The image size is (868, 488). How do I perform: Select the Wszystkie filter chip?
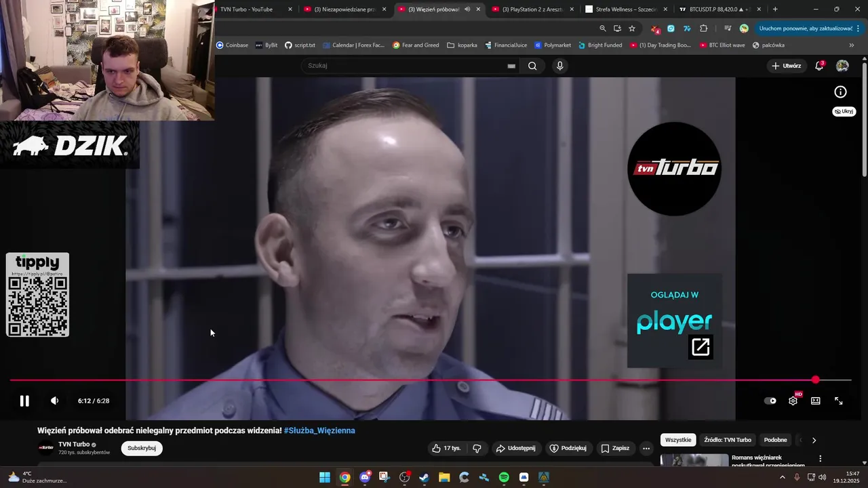[678, 440]
